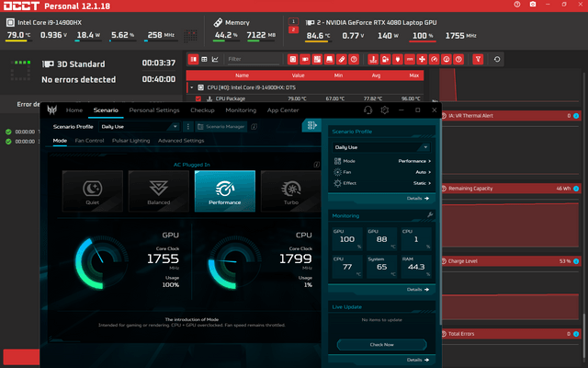The image size is (588, 368).
Task: Switch OCCT to table view icon
Action: click(204, 59)
